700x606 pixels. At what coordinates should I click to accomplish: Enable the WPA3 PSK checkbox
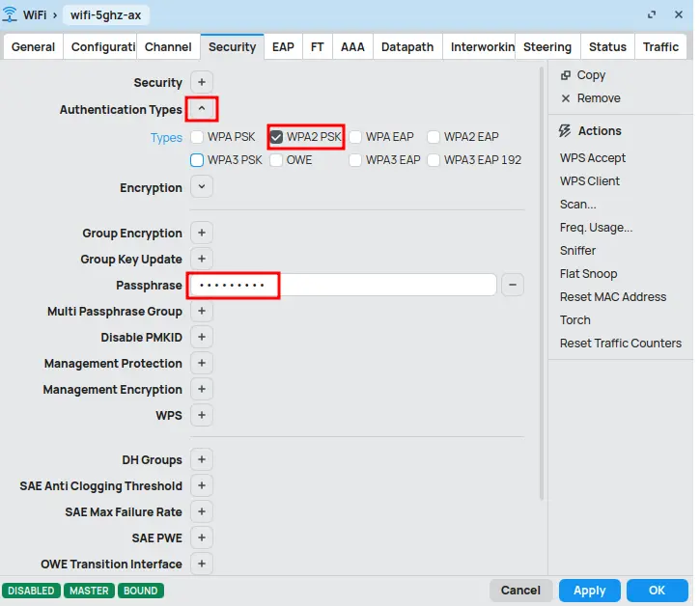pos(198,160)
